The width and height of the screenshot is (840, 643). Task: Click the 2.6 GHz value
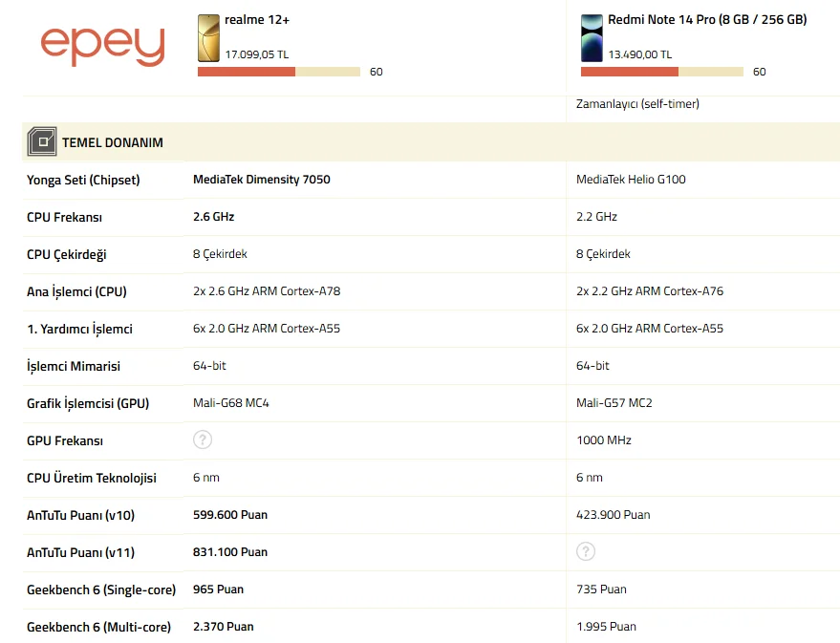click(x=214, y=217)
